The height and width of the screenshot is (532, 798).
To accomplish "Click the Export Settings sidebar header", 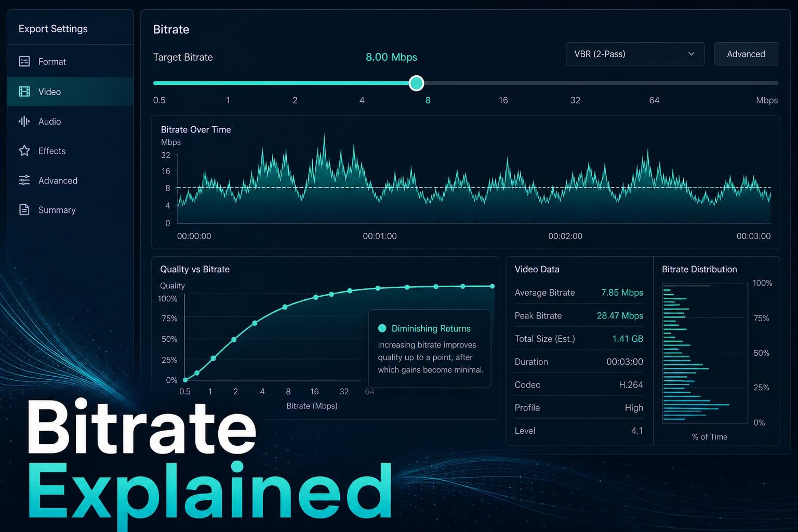I will coord(53,29).
